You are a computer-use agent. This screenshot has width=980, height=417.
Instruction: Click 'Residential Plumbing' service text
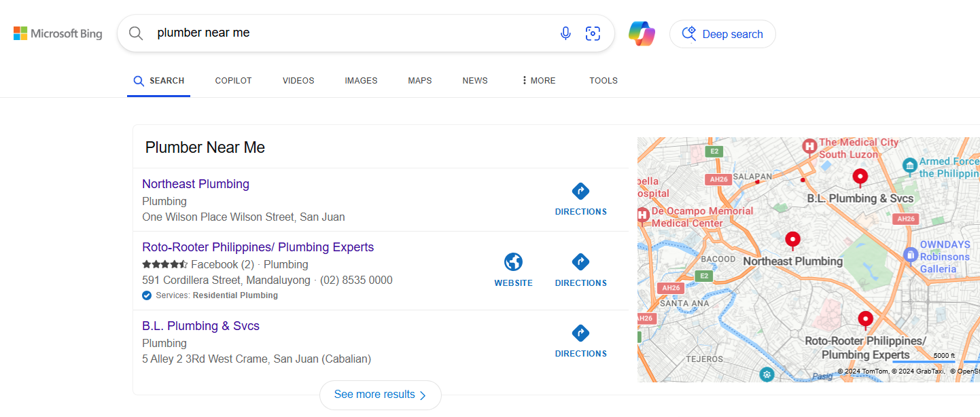pos(235,295)
